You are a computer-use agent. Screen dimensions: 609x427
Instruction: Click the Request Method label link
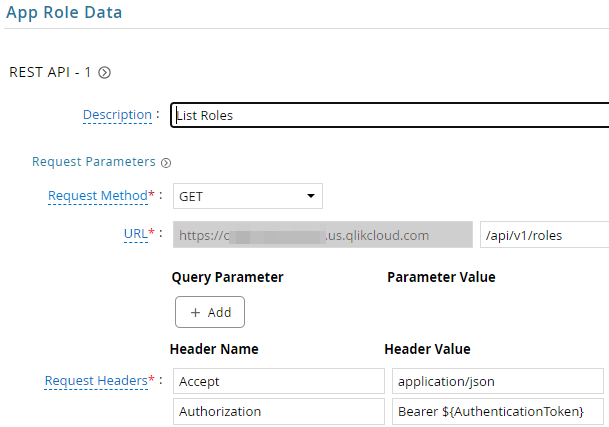point(98,196)
